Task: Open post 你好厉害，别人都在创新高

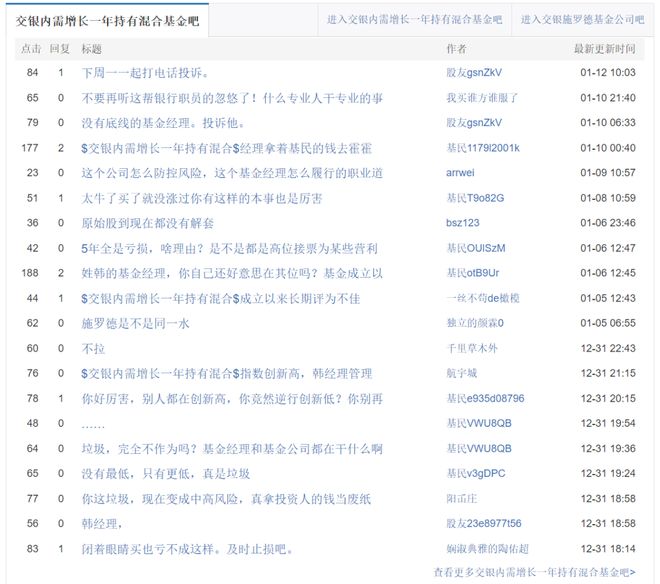Action: [232, 399]
